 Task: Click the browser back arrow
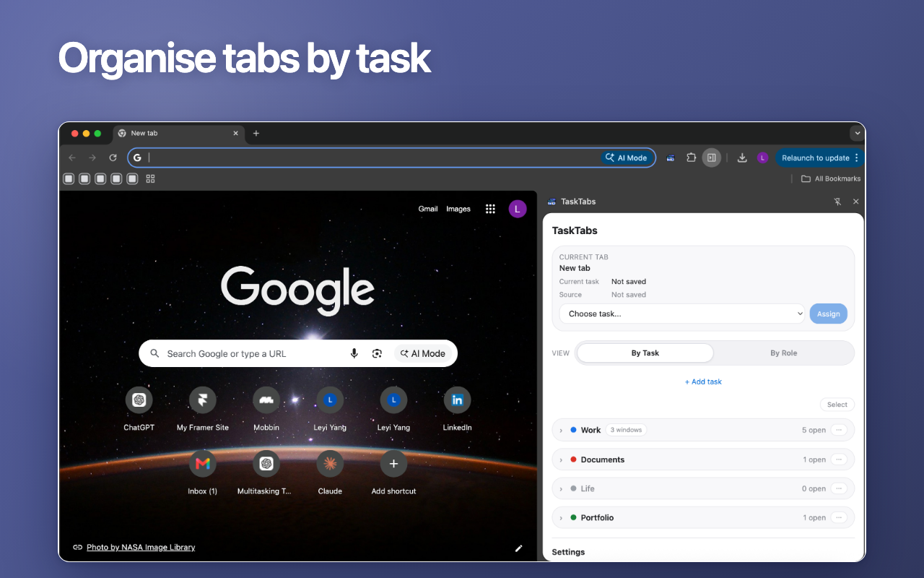pyautogui.click(x=71, y=158)
